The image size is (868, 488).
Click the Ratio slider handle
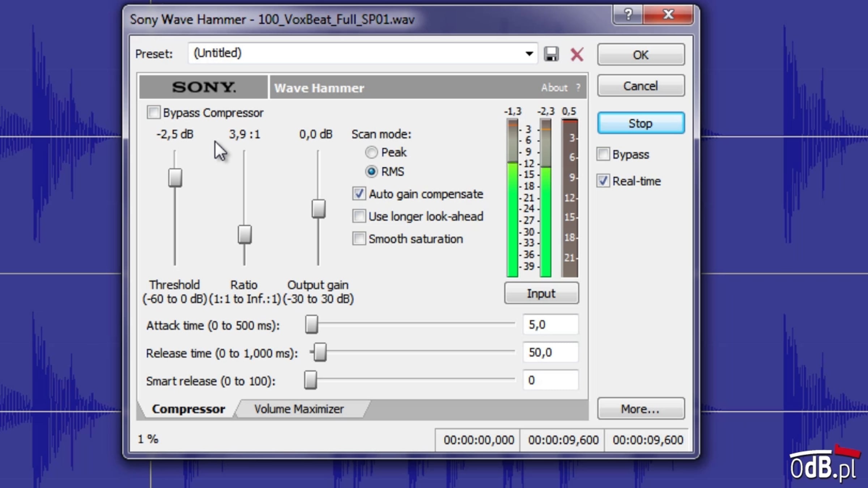pos(244,234)
